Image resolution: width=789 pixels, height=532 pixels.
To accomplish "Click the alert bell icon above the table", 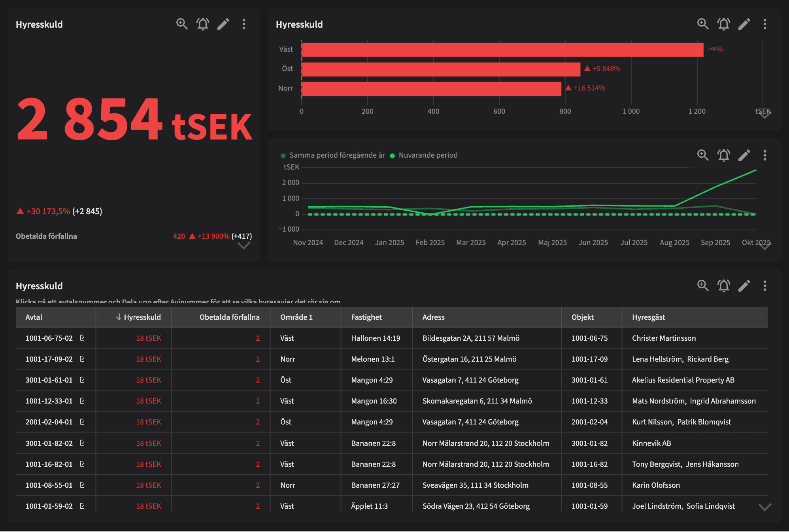I will (x=724, y=285).
